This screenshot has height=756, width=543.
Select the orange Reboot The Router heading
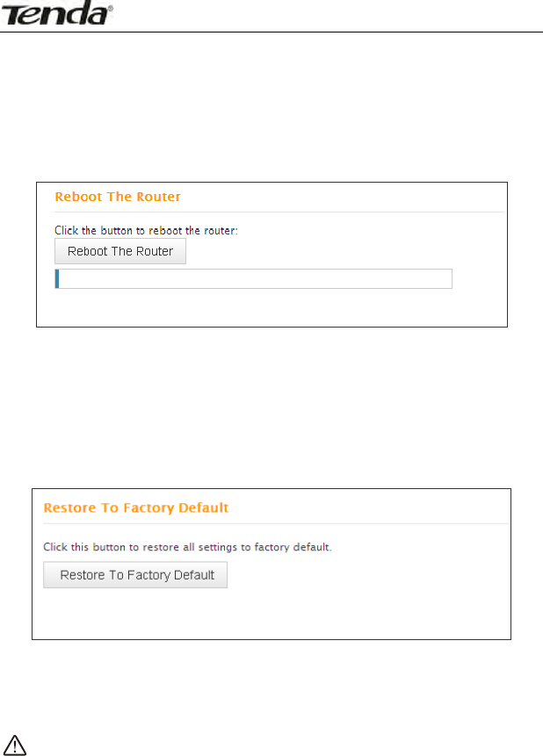(x=118, y=197)
